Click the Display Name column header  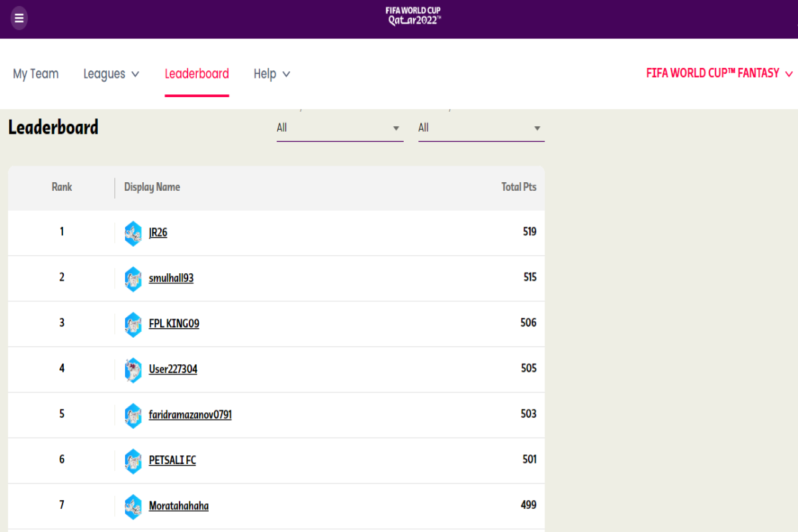click(152, 187)
